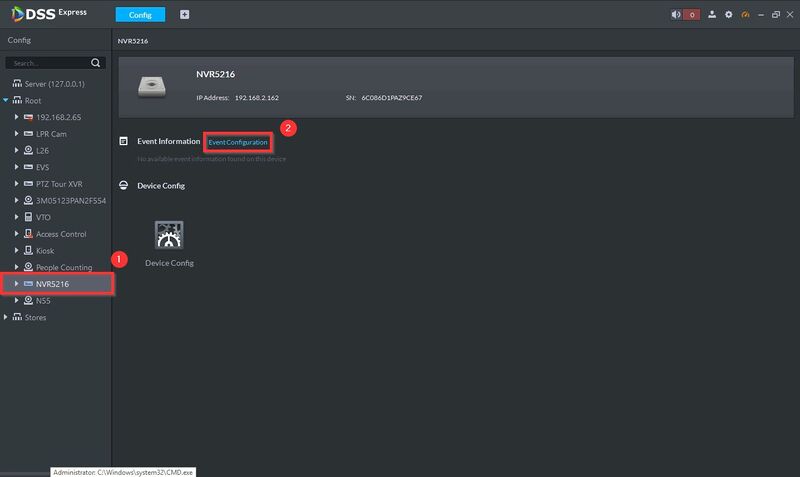800x477 pixels.
Task: Expand the NVR5216 device arrow
Action: [x=16, y=284]
